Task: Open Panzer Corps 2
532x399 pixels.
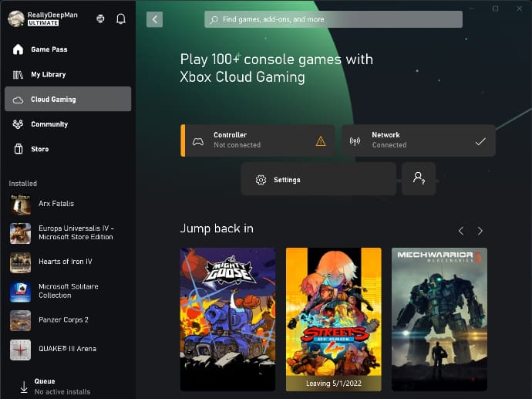Action: pos(68,320)
